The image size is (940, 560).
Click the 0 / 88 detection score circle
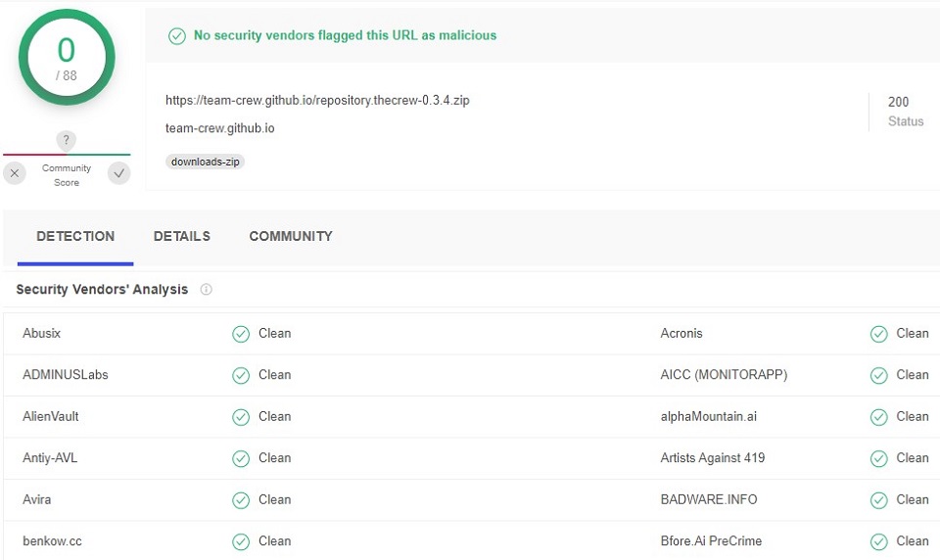tap(67, 58)
